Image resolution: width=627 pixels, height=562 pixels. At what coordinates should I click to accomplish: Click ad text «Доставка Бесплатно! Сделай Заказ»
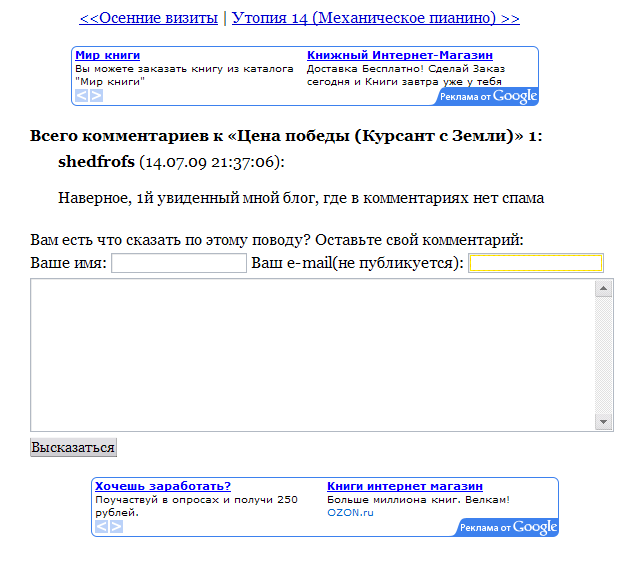point(406,69)
